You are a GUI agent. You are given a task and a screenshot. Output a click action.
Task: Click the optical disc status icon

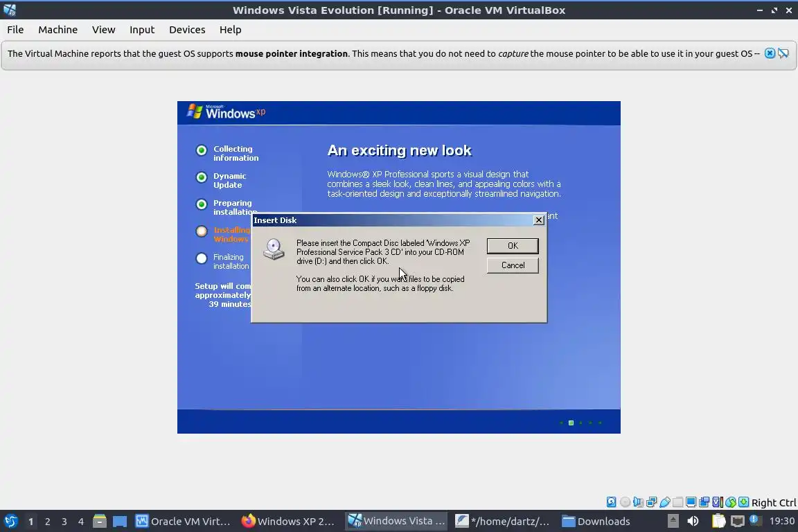pos(625,502)
